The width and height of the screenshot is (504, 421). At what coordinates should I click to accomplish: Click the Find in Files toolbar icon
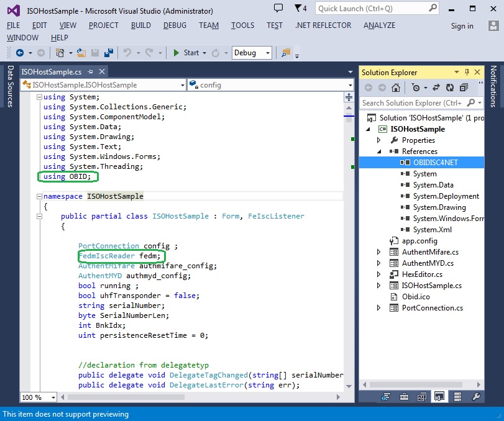click(286, 53)
